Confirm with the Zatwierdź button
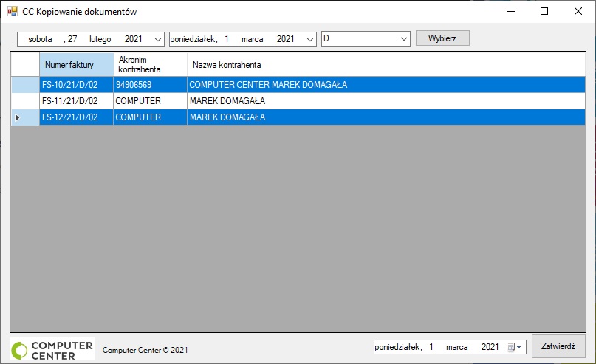 (x=558, y=346)
